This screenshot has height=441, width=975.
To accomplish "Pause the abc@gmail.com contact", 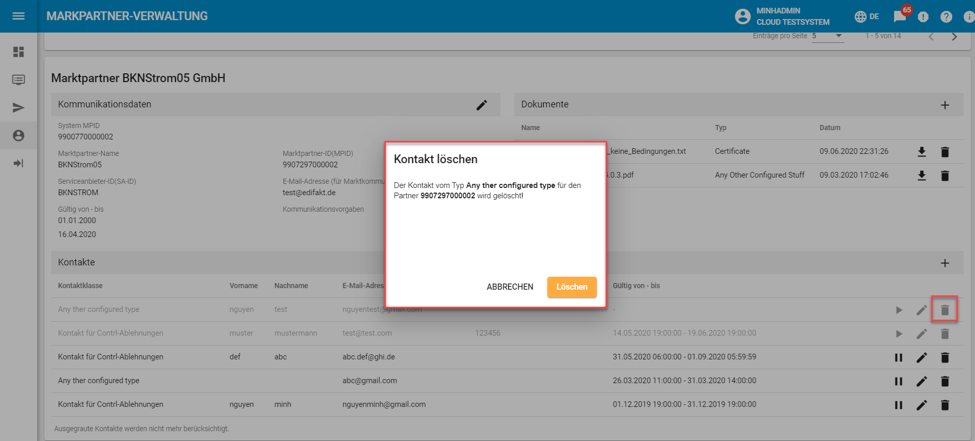I will click(899, 381).
